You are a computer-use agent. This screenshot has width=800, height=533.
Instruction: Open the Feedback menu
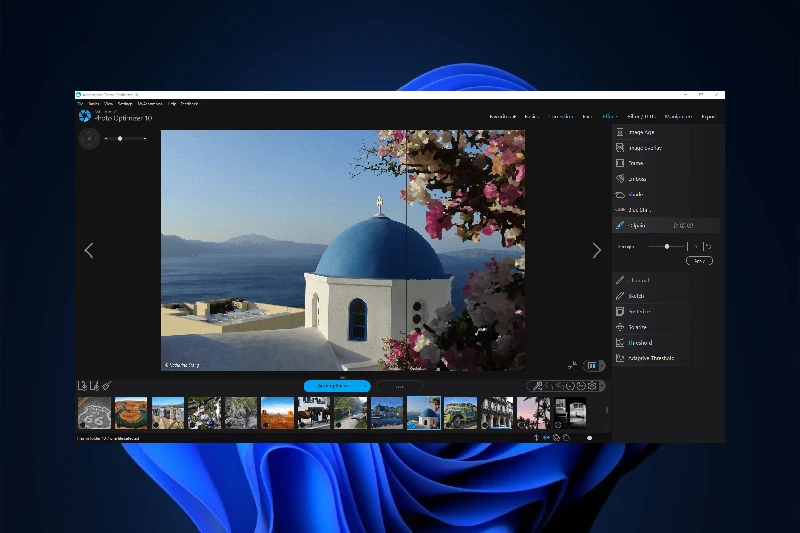point(189,104)
